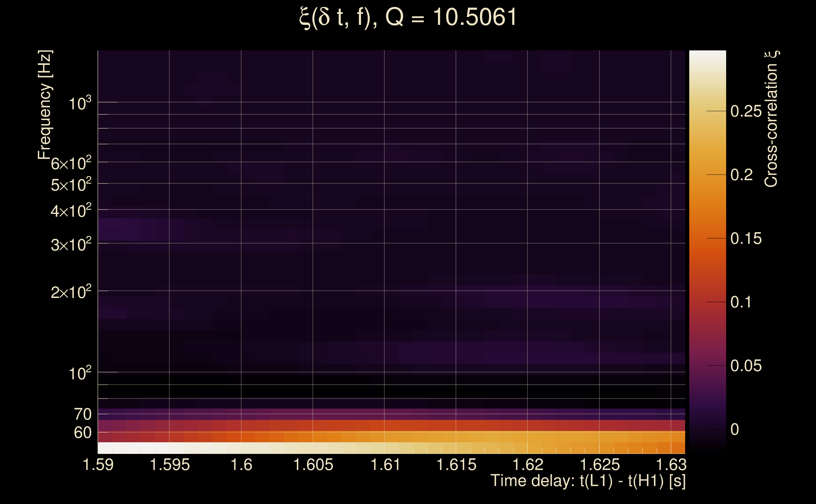Click the 1.61 x-axis tick label
Image resolution: width=816 pixels, height=504 pixels.
point(385,465)
